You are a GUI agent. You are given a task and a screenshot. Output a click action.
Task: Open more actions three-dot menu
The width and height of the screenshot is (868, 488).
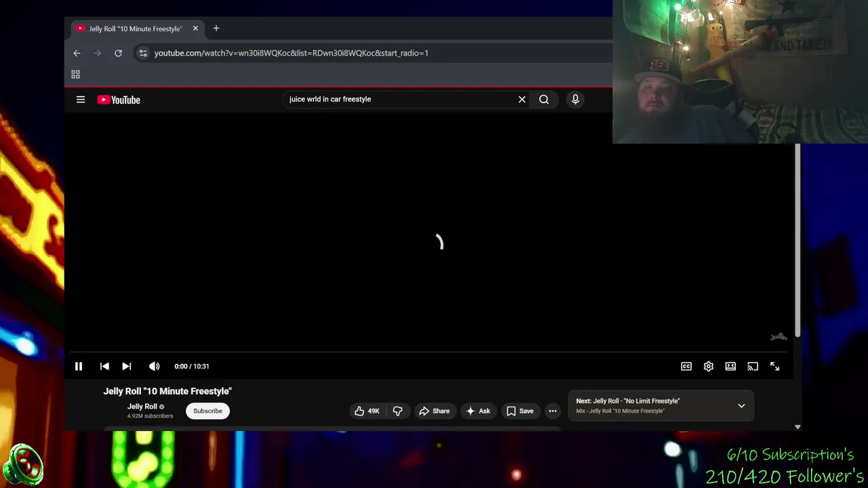(553, 411)
